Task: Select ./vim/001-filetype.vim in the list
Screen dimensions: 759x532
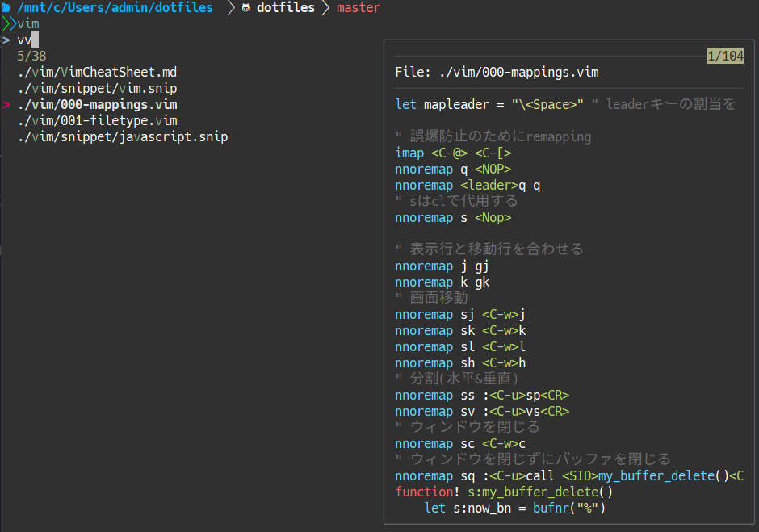Action: 97,120
